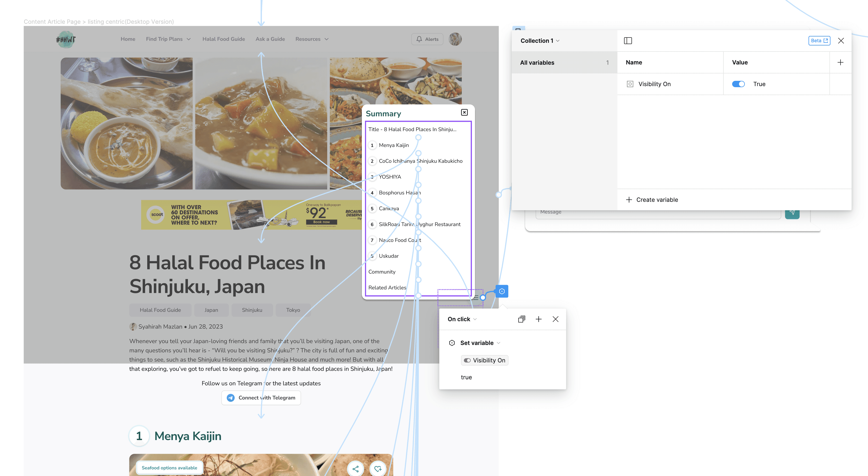
Task: Select the Halal Food Guide menu item
Action: coord(223,39)
